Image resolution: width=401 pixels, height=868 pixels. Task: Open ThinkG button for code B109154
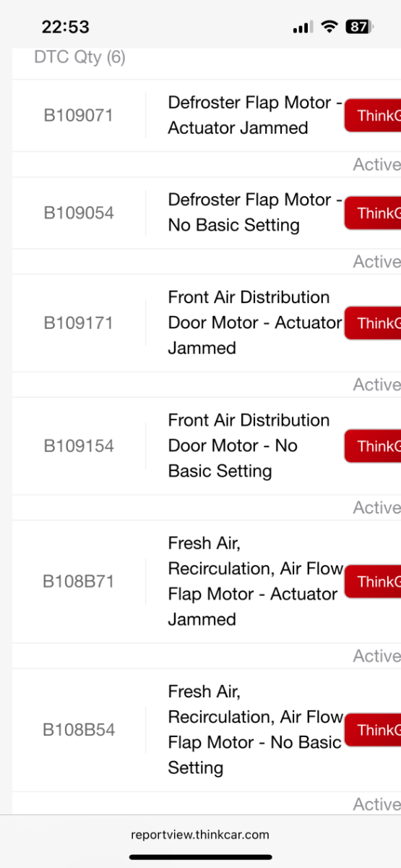tap(373, 446)
